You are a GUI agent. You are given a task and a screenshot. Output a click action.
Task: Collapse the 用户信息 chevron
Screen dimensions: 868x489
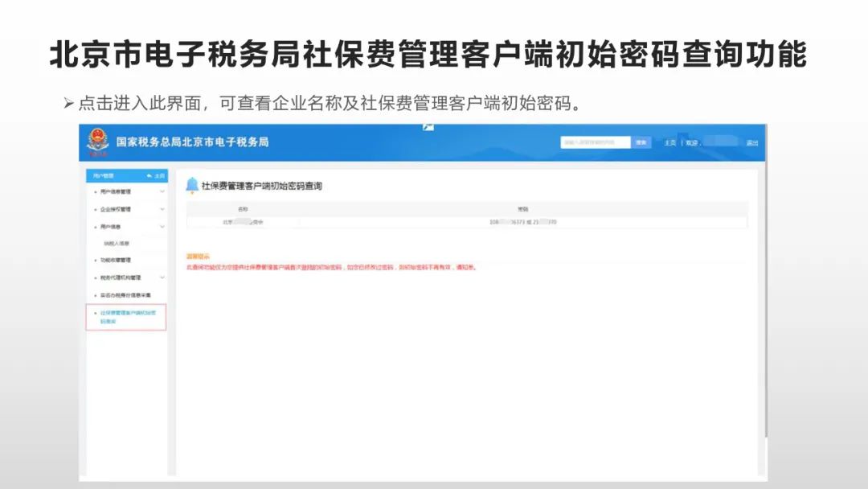(x=162, y=227)
